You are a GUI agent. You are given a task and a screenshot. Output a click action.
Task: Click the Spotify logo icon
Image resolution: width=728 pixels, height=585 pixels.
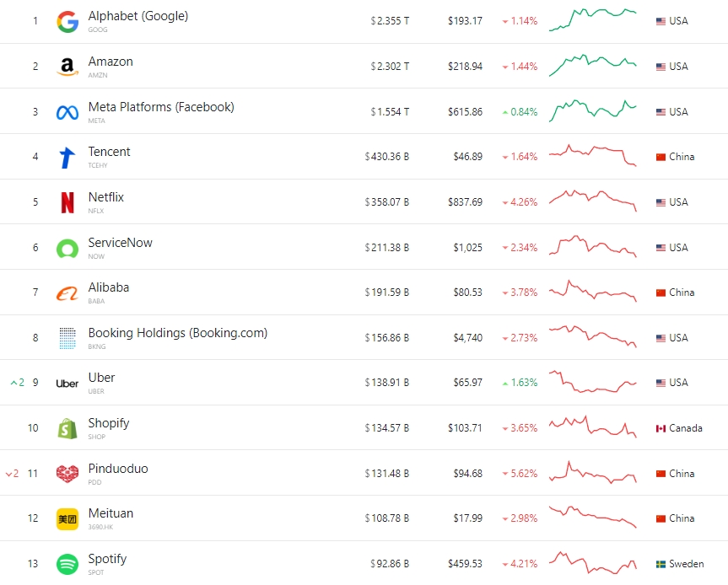(67, 564)
